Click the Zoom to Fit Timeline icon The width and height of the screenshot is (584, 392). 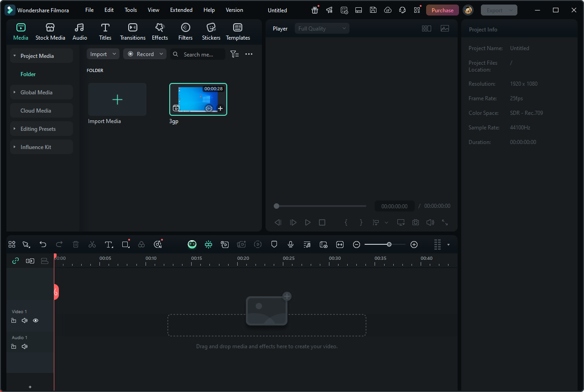(339, 244)
